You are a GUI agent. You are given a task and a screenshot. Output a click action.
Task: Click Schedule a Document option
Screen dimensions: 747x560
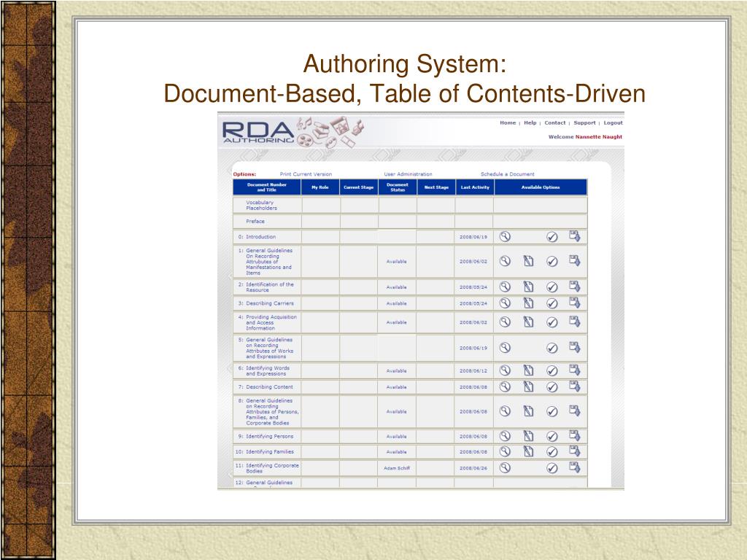tap(508, 174)
